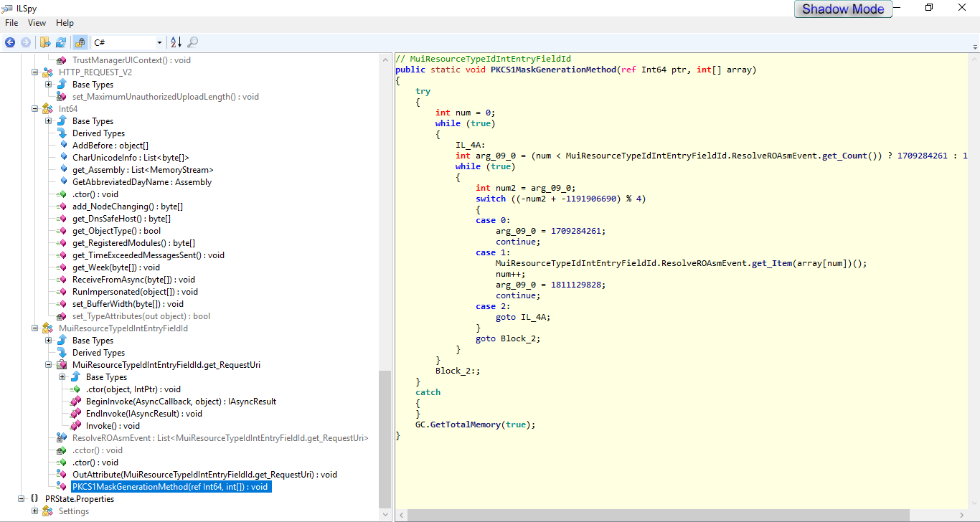Image resolution: width=980 pixels, height=522 pixels.
Task: Expand Base Types under HTTP_REQUEST_V2
Action: tap(48, 85)
